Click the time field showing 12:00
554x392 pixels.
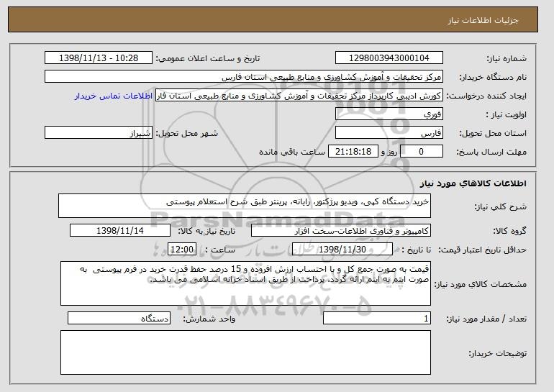(x=182, y=250)
